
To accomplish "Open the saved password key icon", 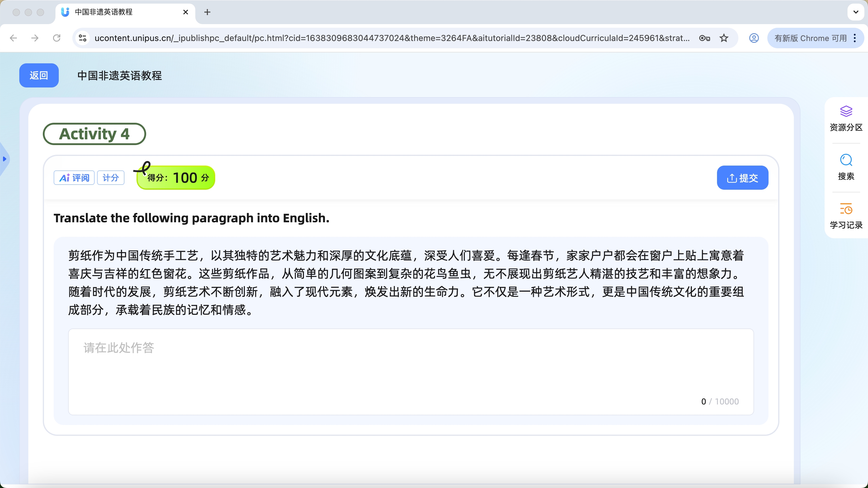I will pos(704,38).
